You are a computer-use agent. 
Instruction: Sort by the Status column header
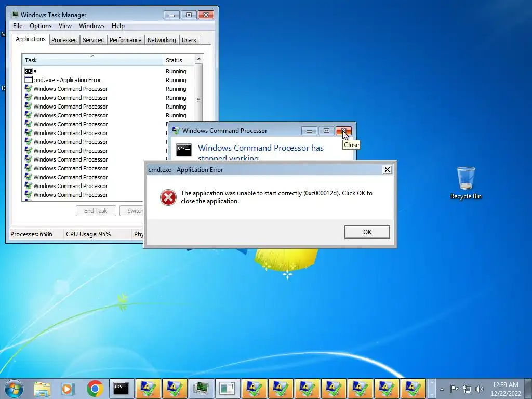(179, 60)
